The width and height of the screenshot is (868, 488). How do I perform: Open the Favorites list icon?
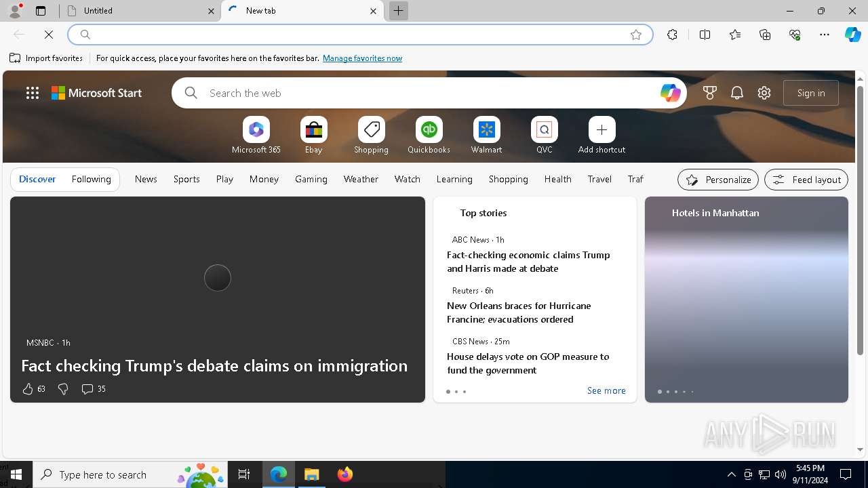tap(735, 35)
